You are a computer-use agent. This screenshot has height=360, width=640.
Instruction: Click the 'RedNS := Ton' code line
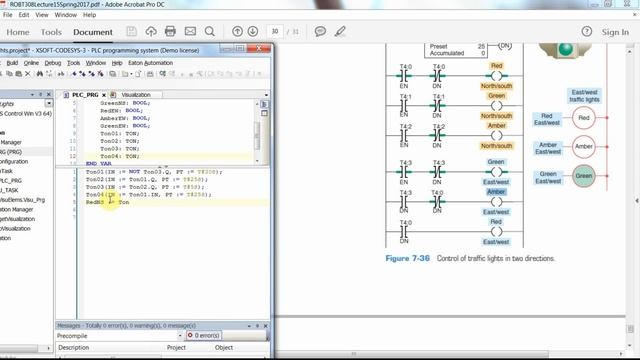pyautogui.click(x=107, y=202)
